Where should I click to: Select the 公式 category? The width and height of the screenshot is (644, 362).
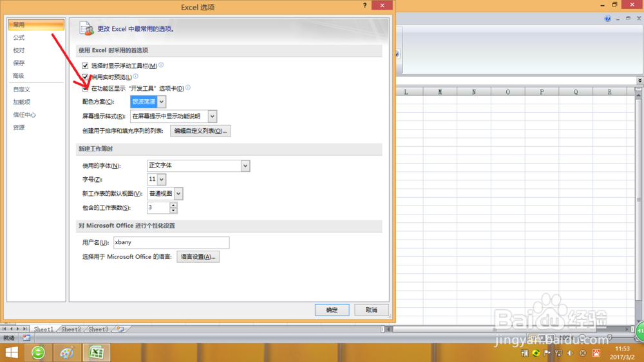click(36, 37)
